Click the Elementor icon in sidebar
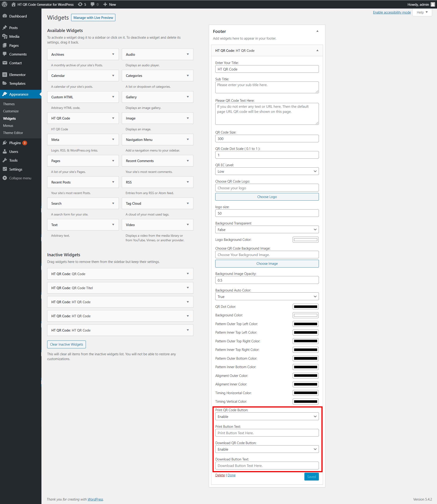Screen dimensions: 437x504 point(5,75)
